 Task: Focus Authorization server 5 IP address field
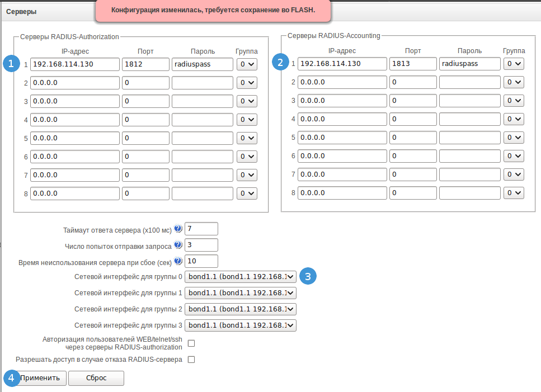(75, 138)
